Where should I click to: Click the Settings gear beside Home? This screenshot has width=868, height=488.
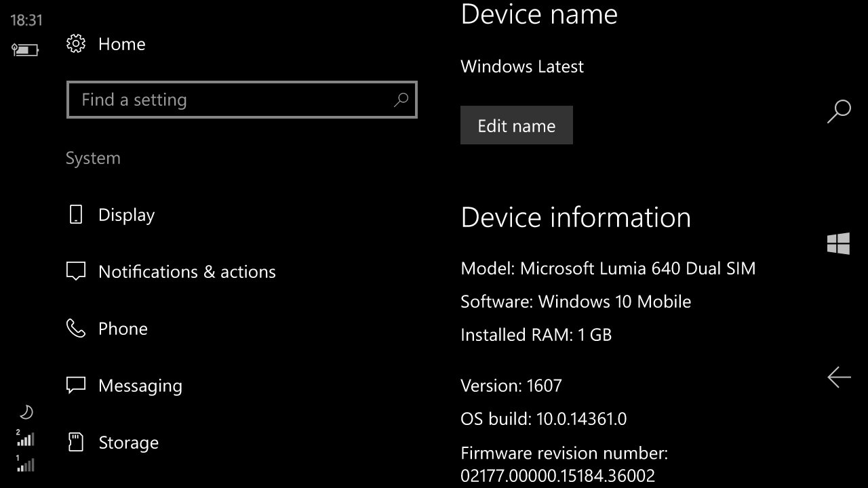(76, 43)
